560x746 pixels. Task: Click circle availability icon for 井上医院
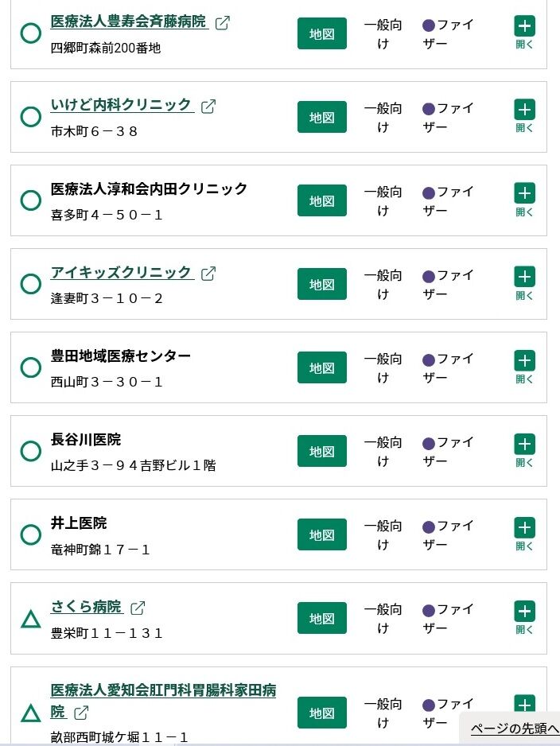[x=30, y=534]
